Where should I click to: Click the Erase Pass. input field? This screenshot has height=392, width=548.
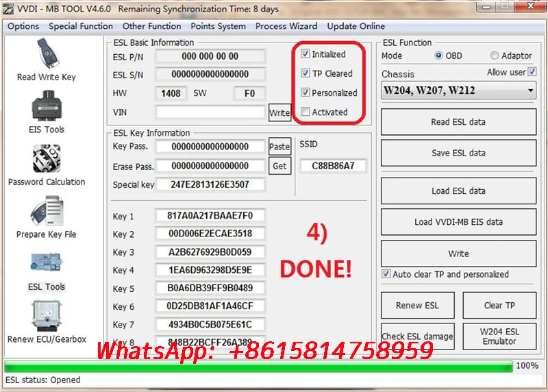pos(210,166)
